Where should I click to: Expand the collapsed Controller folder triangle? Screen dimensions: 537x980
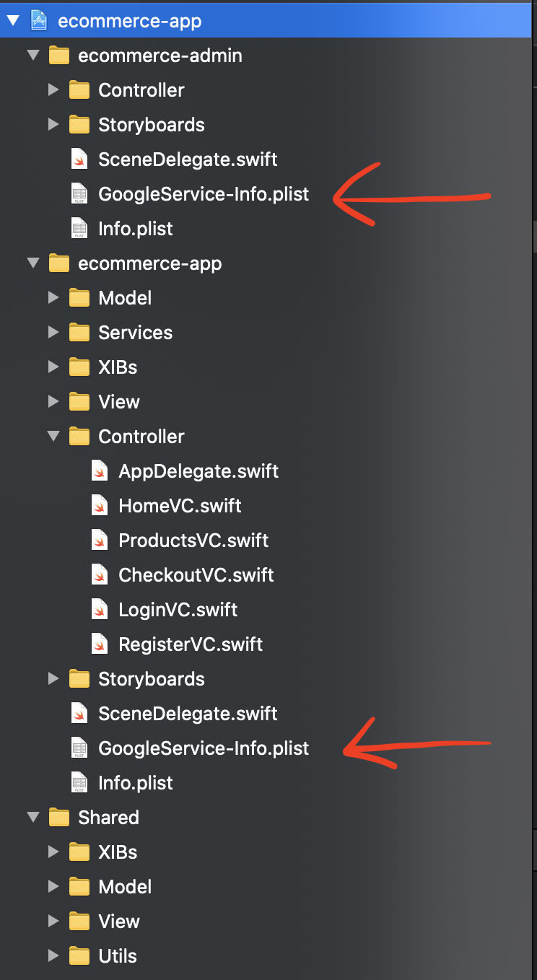point(53,89)
